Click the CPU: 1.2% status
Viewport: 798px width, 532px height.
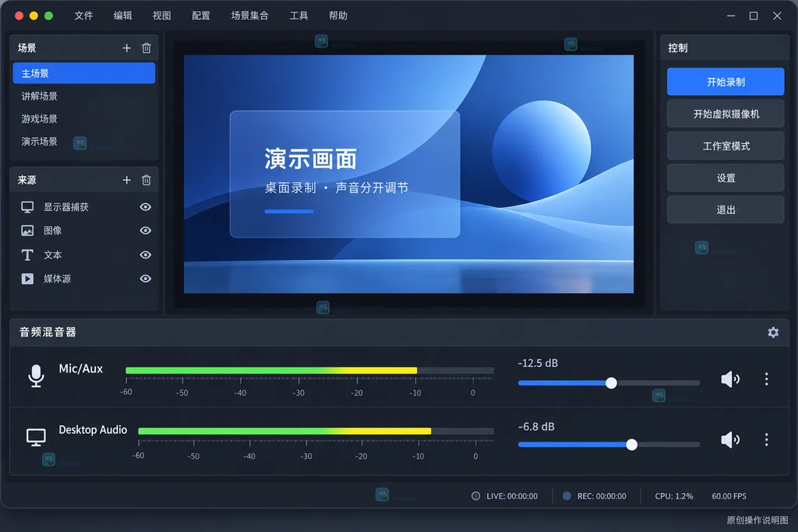click(x=674, y=496)
